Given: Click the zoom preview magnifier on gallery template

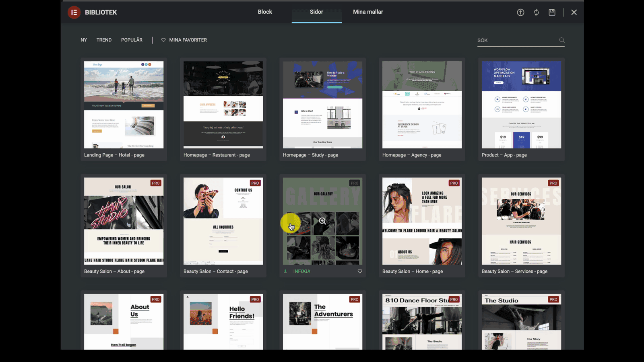Looking at the screenshot, I should 322,221.
